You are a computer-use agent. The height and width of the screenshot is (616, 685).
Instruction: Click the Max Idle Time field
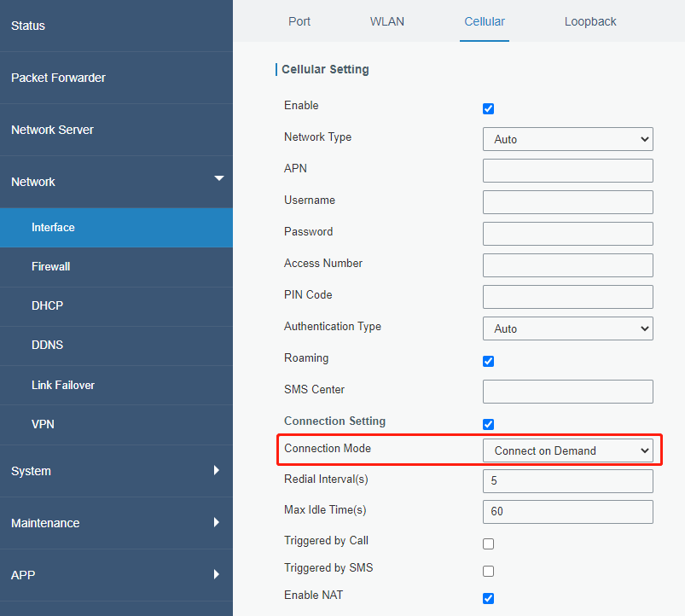(567, 512)
